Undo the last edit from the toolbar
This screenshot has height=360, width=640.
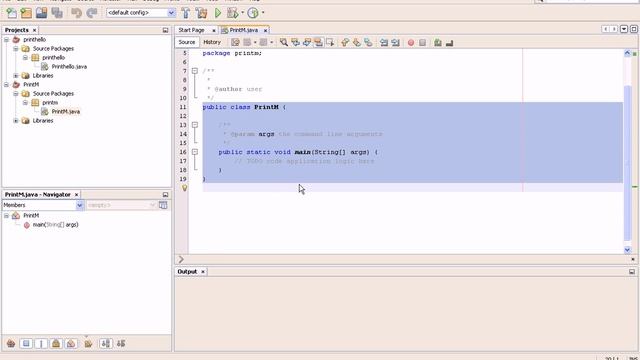pyautogui.click(x=76, y=13)
